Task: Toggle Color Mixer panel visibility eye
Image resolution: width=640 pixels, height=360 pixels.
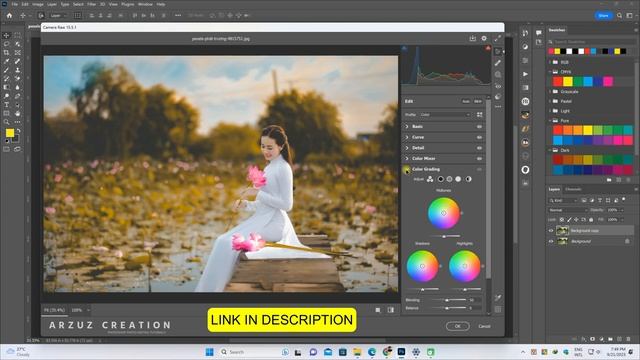Action: (480, 158)
